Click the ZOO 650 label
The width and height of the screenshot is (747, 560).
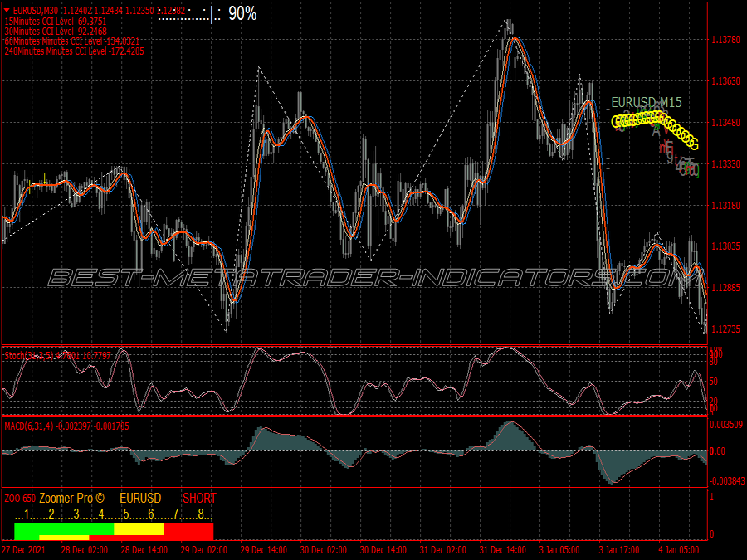pyautogui.click(x=20, y=499)
